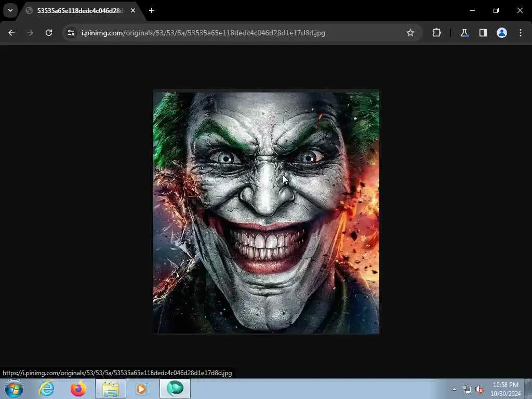
Task: Open the network tray icon
Action: click(467, 390)
